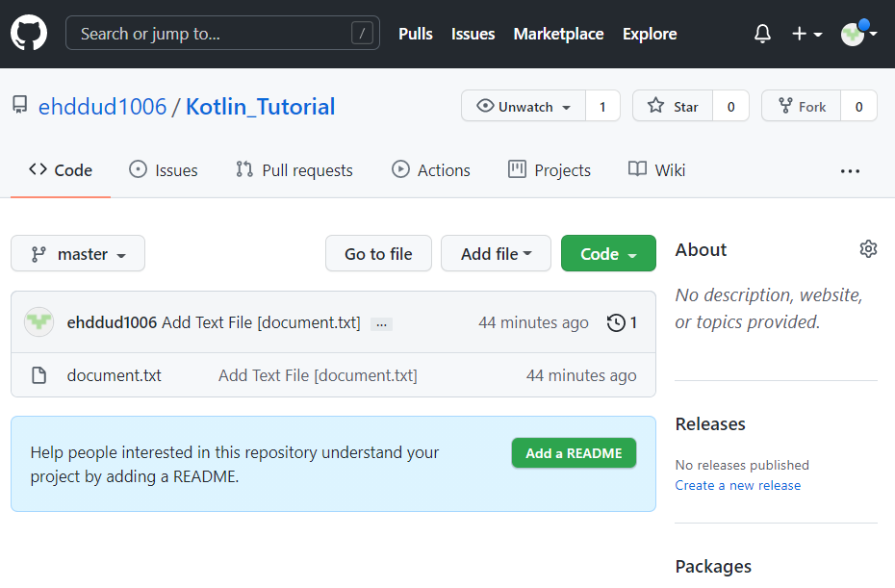Viewport: 895px width, 588px height.
Task: Focus the Search or jump to field
Action: tap(222, 33)
